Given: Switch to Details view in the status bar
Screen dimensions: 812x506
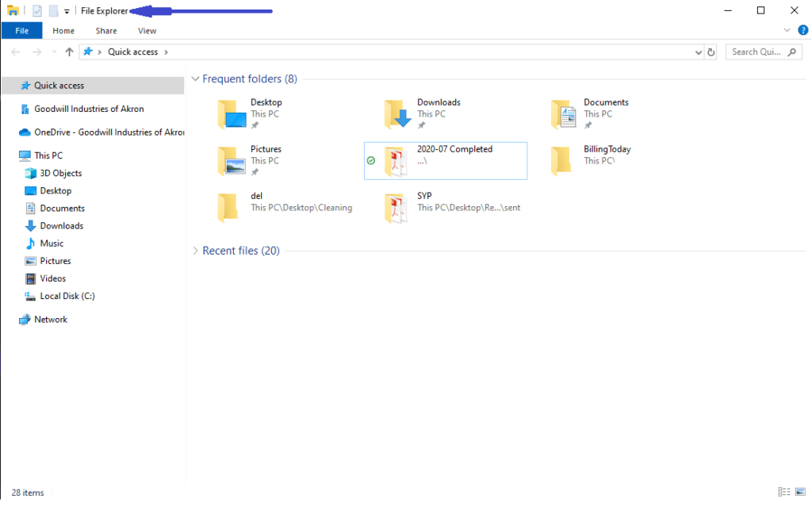Looking at the screenshot, I should point(783,492).
